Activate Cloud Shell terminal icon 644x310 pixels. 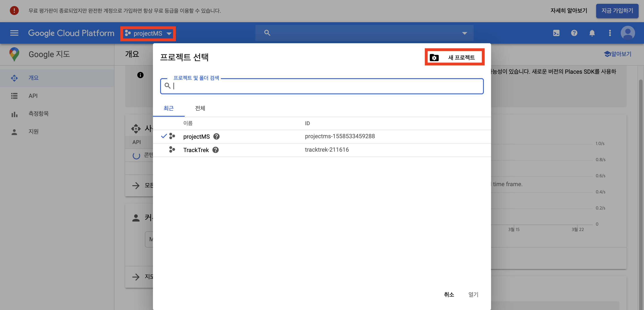(x=556, y=33)
